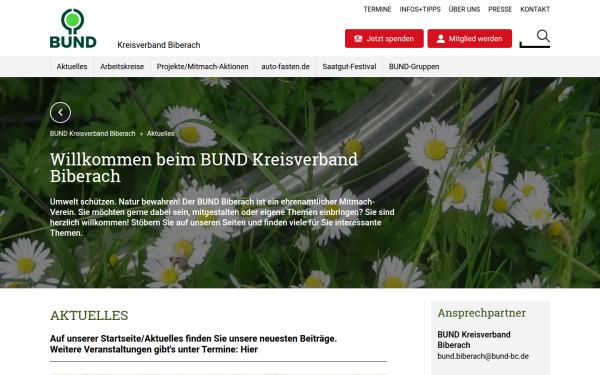Viewport: 600px width, 375px height.
Task: Select the Aktuelles menu item
Action: click(72, 67)
